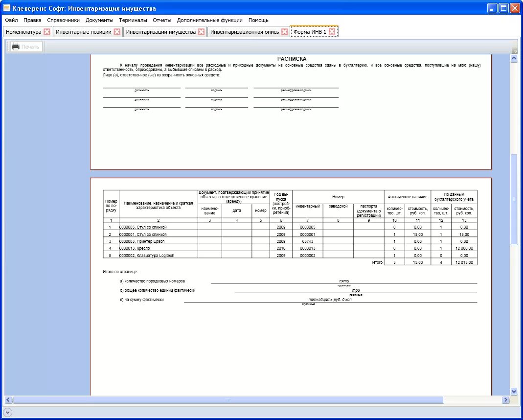Screen dimensions: 523x420
Task: Click row '0000002, Клавиатура Logitech'
Action: (x=290, y=255)
